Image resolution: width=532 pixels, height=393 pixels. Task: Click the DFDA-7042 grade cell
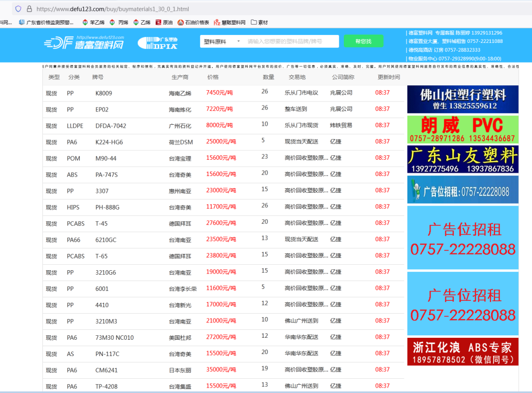[x=111, y=126]
